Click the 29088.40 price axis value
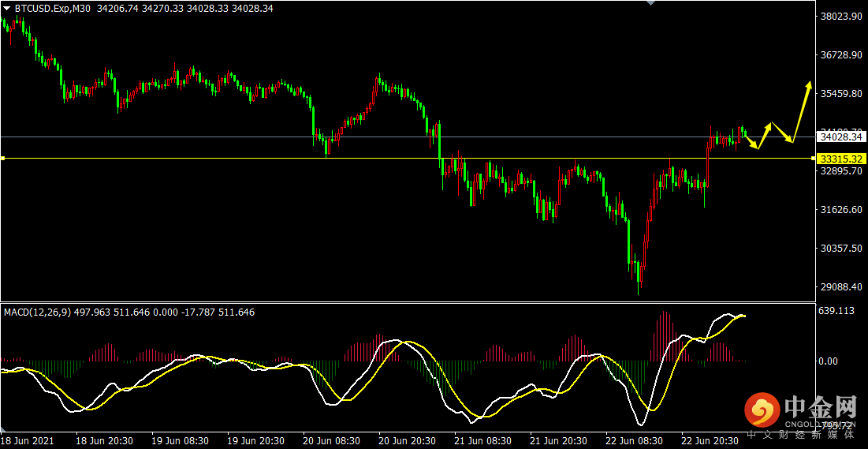 (841, 287)
